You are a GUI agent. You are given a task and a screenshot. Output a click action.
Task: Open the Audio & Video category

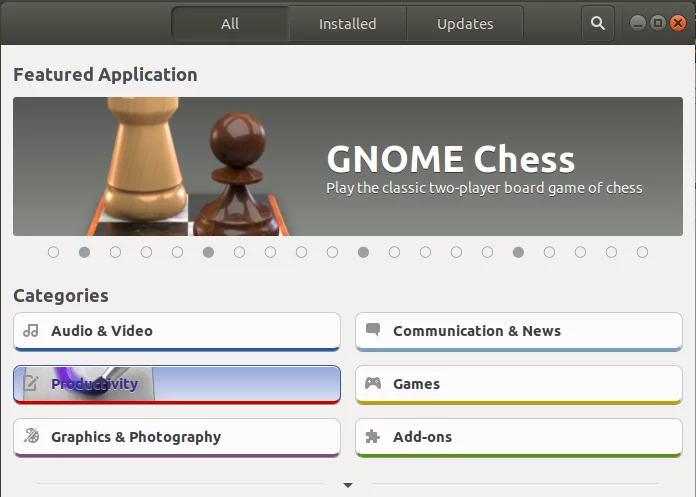point(177,331)
